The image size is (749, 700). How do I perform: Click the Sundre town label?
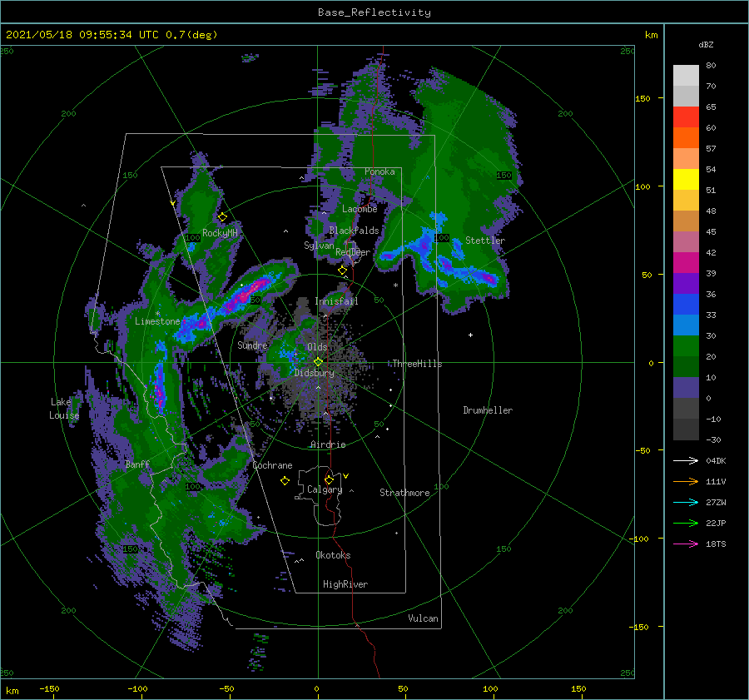click(x=253, y=345)
